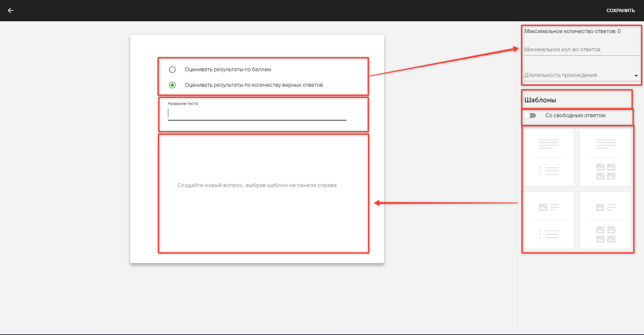Choose the text question with image answers template

point(605,157)
